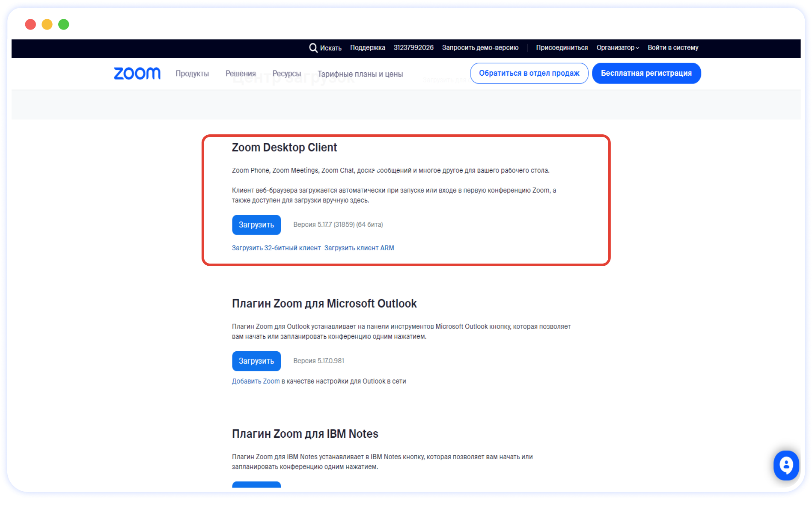Click Бесплатная регистрация button
812x528 pixels.
pos(646,73)
